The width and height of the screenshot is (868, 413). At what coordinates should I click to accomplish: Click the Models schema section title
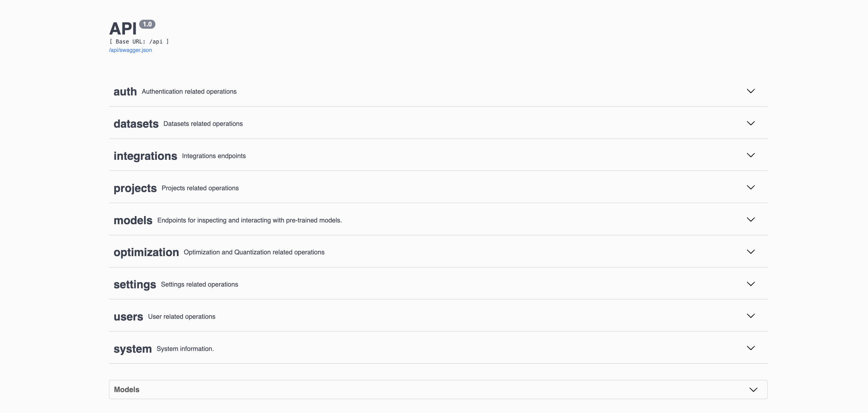[127, 390]
